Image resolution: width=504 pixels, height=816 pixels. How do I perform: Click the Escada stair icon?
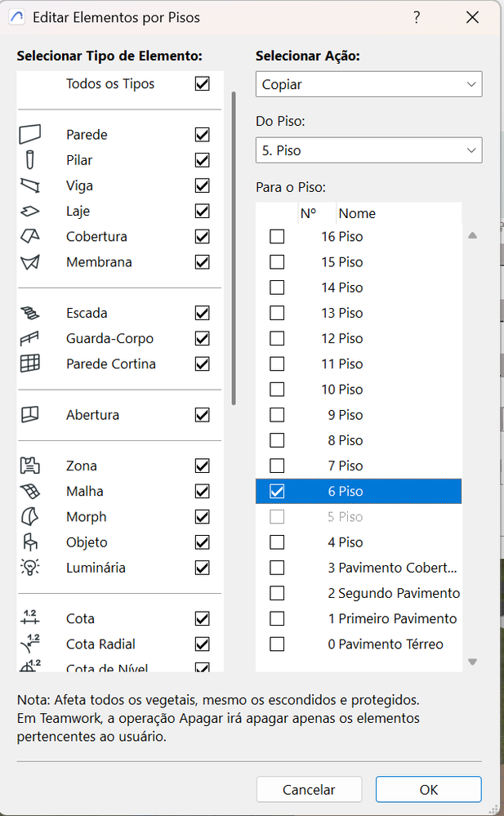pyautogui.click(x=29, y=313)
